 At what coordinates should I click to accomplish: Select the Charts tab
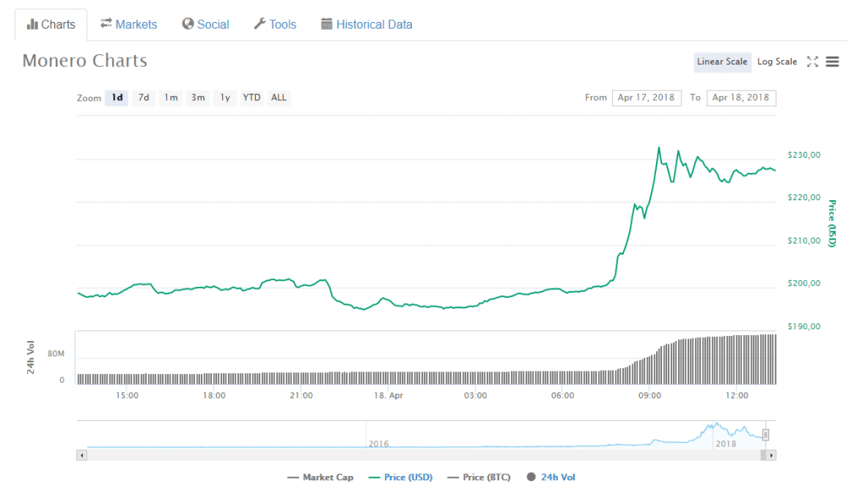click(51, 25)
